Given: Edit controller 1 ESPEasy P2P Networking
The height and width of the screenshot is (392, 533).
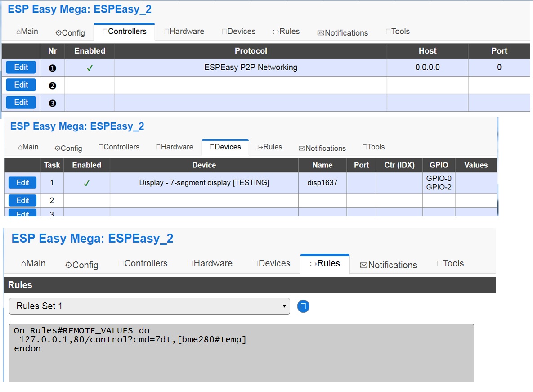Looking at the screenshot, I should (21, 68).
